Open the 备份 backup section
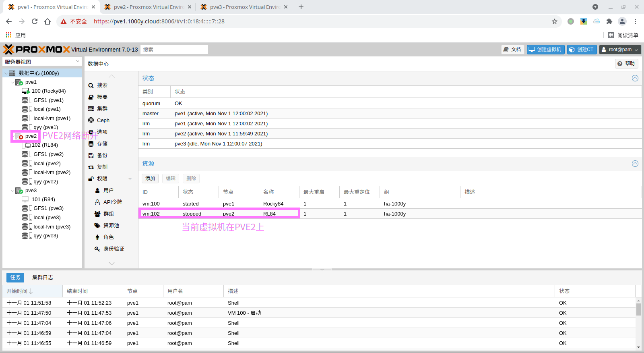644x353 pixels. tap(102, 155)
